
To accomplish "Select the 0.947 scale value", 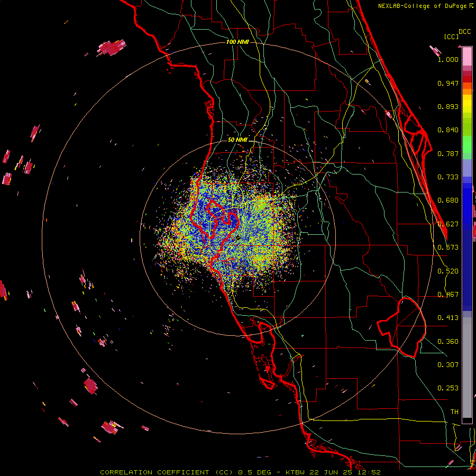I will click(x=448, y=83).
